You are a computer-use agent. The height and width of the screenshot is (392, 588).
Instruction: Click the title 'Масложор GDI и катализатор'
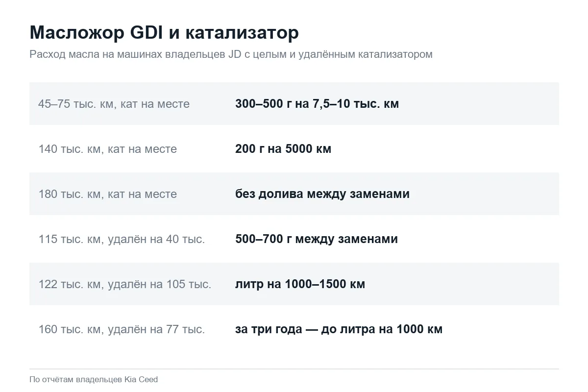pos(164,33)
